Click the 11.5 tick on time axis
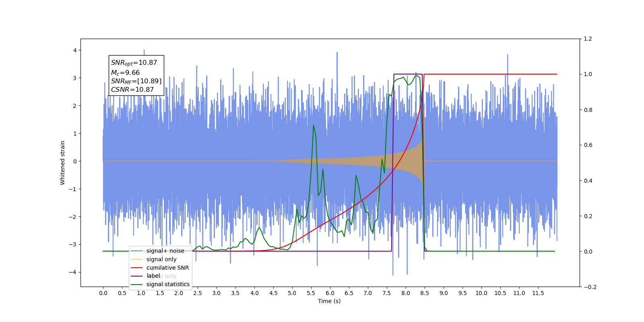The width and height of the screenshot is (644, 322). [x=538, y=293]
